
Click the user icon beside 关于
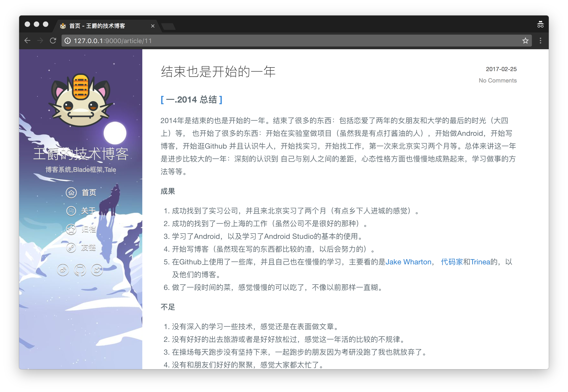click(x=71, y=211)
